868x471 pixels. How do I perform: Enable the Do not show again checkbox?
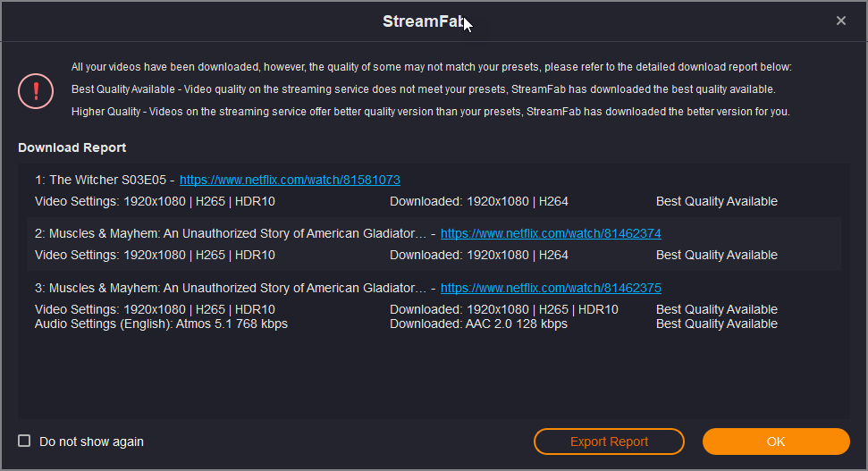coord(25,441)
